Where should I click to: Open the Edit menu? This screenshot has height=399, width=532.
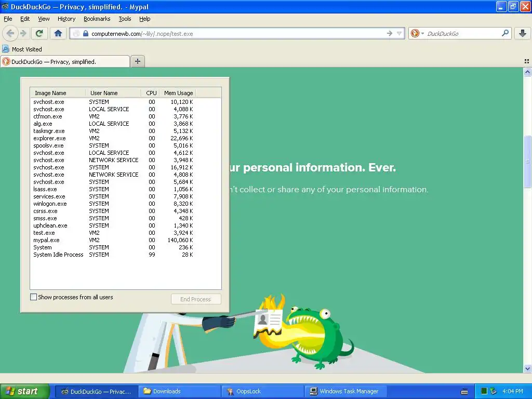[x=25, y=19]
